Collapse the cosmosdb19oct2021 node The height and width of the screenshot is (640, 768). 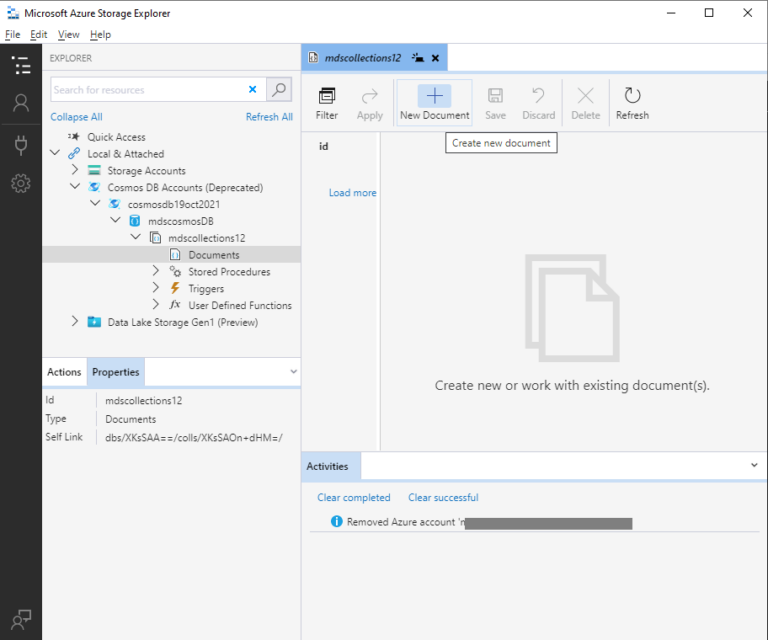pyautogui.click(x=95, y=203)
